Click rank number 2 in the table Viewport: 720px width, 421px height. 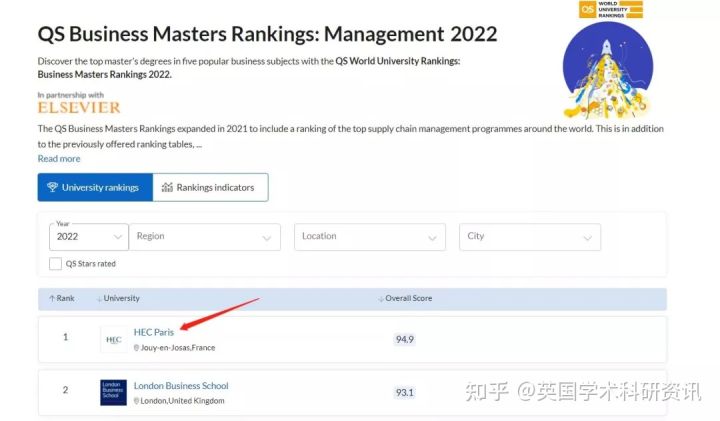(65, 390)
